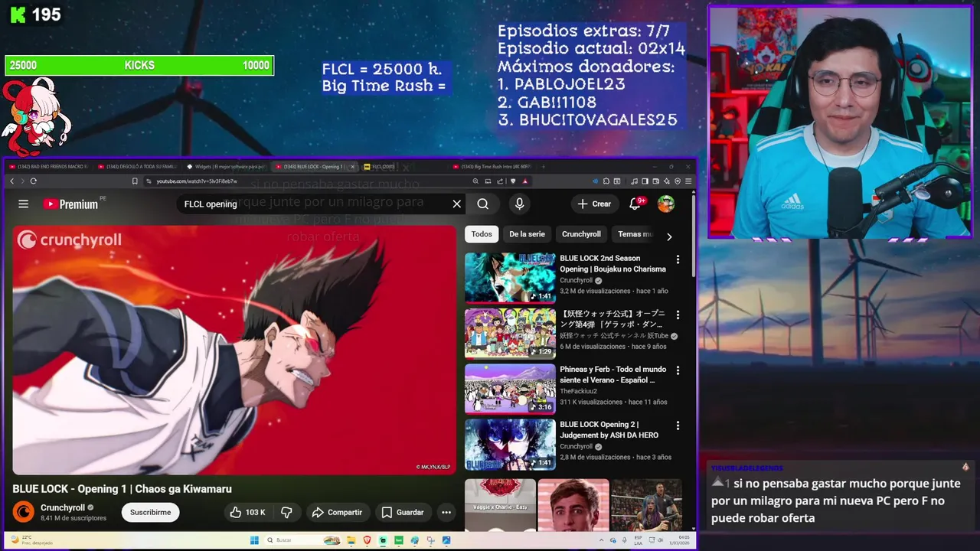Show hidden tray icons chevron
980x551 pixels.
[x=603, y=540]
